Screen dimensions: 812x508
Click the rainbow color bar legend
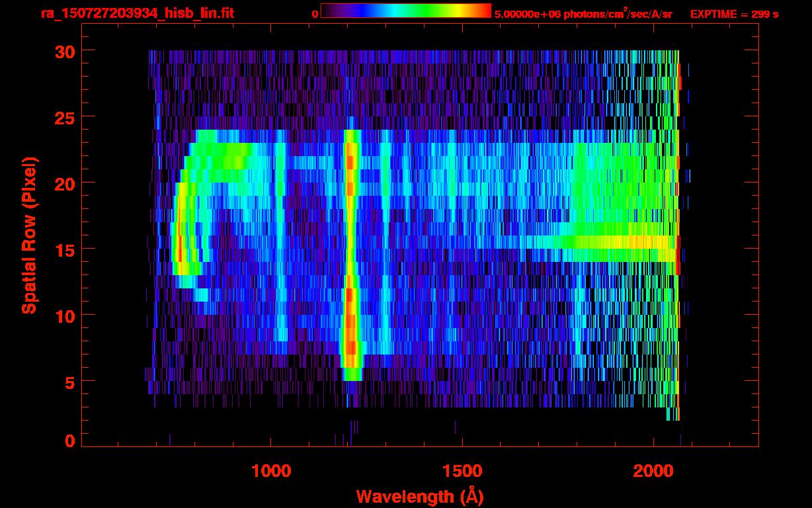coord(406,11)
